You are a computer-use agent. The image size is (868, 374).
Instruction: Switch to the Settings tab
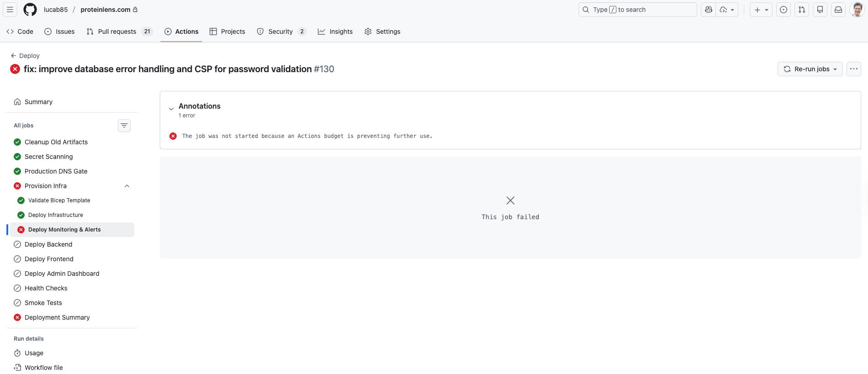point(382,32)
